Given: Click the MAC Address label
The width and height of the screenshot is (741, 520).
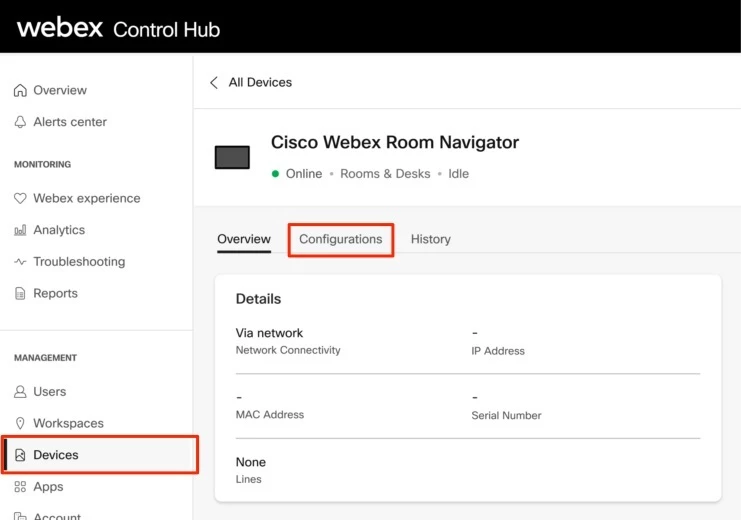Looking at the screenshot, I should pyautogui.click(x=270, y=415).
